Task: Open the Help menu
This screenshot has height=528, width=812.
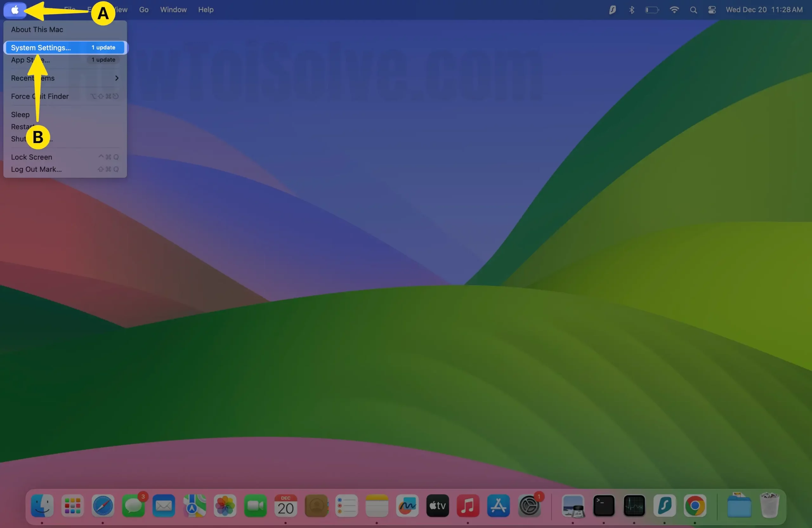Action: (x=206, y=10)
